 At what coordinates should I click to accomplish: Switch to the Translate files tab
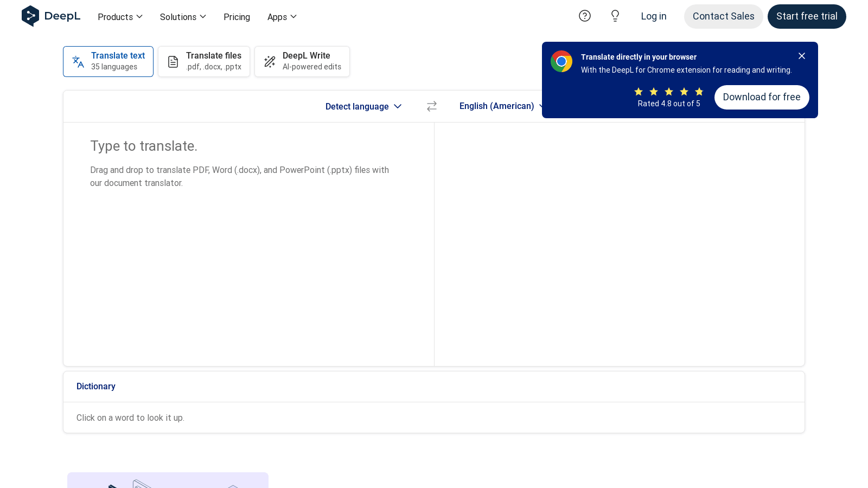click(204, 61)
